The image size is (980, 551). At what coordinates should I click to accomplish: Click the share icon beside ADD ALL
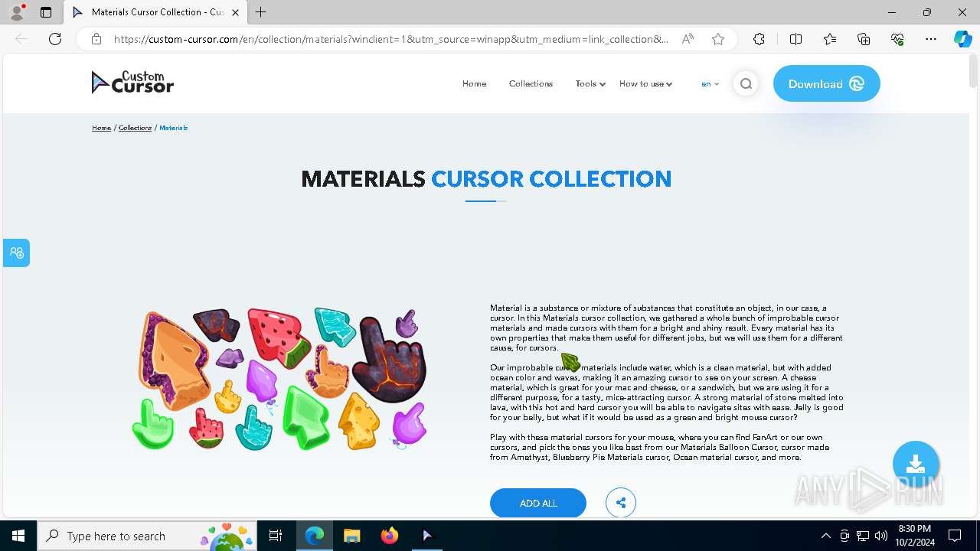pos(621,503)
